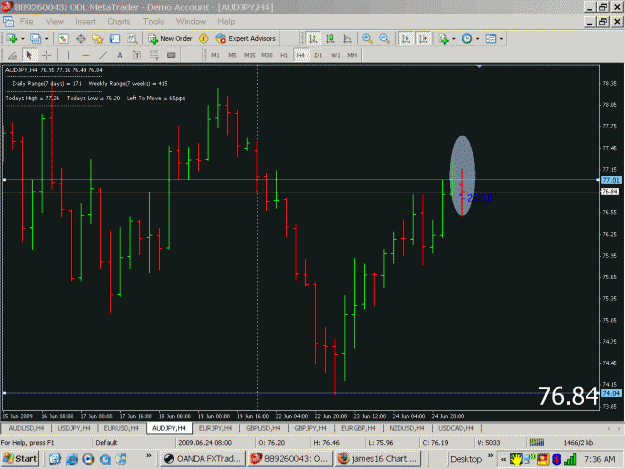
Task: Toggle chart auto scroll
Action: (406, 39)
